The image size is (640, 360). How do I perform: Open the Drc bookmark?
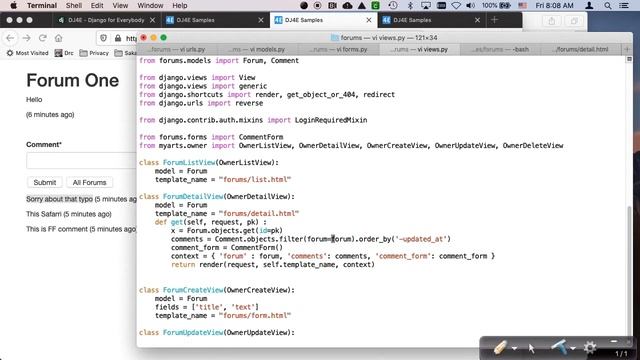coord(64,53)
